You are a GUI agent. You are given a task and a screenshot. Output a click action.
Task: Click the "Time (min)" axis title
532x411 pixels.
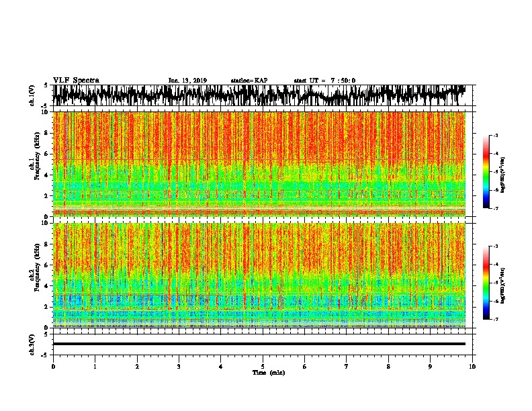click(x=269, y=373)
